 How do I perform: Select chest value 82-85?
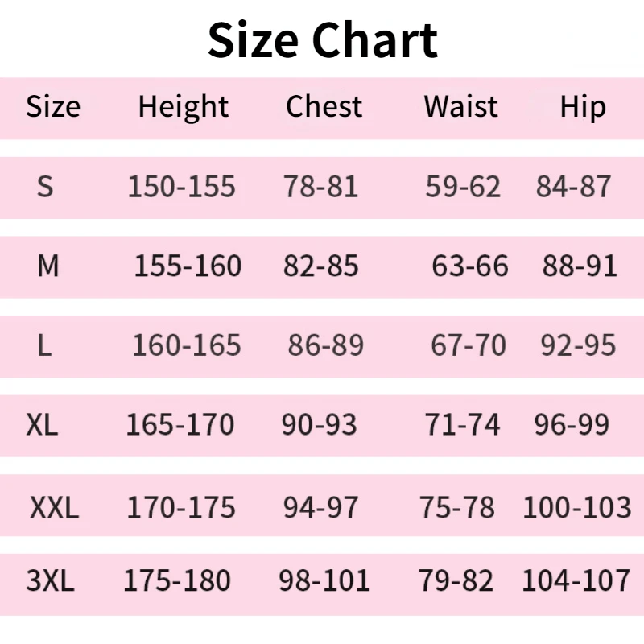[320, 266]
